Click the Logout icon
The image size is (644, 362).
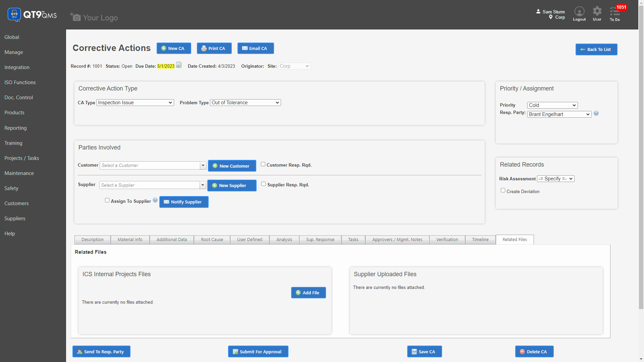(579, 12)
